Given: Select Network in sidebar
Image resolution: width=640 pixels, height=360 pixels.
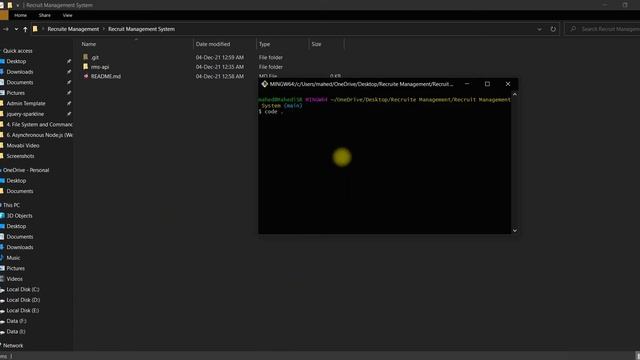Looking at the screenshot, I should pyautogui.click(x=13, y=346).
